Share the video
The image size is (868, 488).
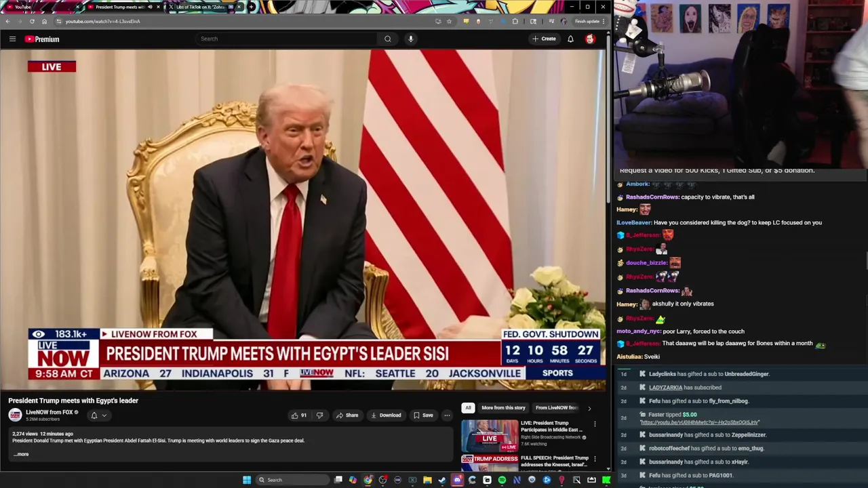[x=347, y=415]
